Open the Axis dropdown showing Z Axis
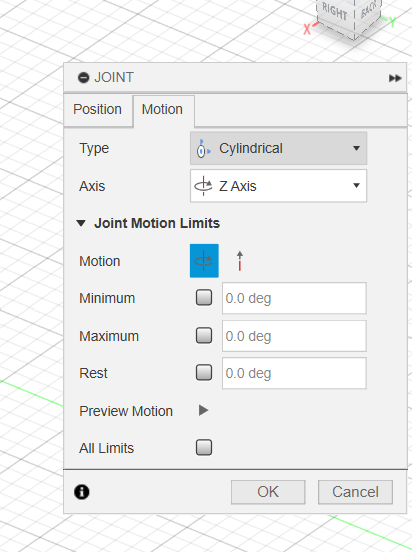 coord(279,186)
